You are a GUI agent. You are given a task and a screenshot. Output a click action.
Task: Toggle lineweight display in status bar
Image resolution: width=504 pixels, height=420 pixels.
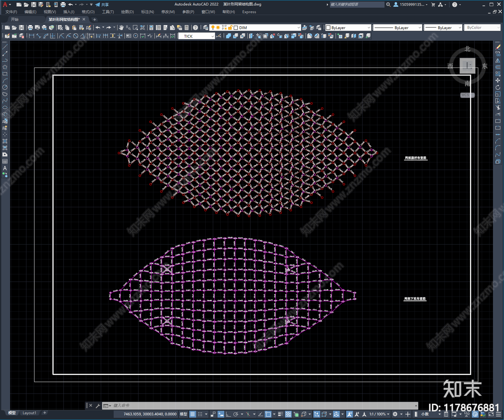280,414
